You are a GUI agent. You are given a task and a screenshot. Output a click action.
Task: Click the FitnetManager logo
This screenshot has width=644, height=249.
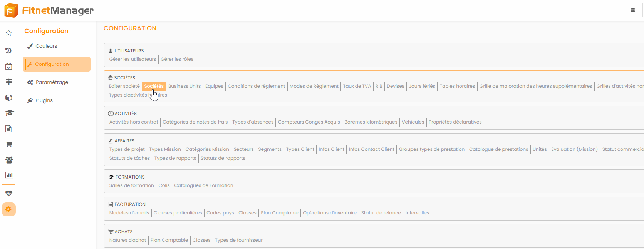[x=49, y=10]
